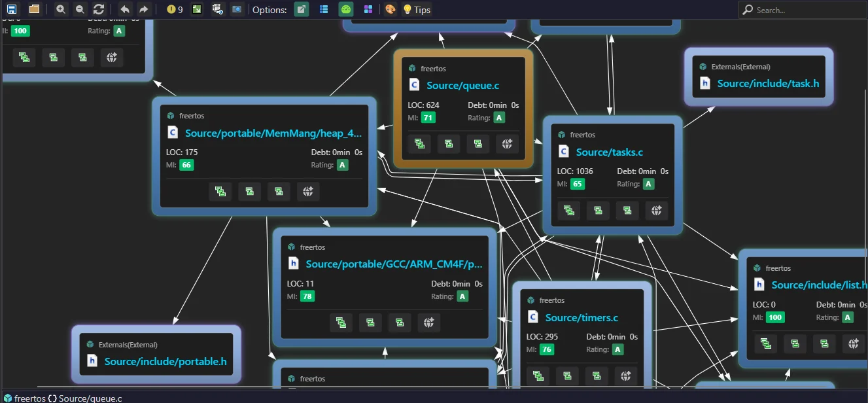Click LOC: 1036 text on tasks.c card

575,171
